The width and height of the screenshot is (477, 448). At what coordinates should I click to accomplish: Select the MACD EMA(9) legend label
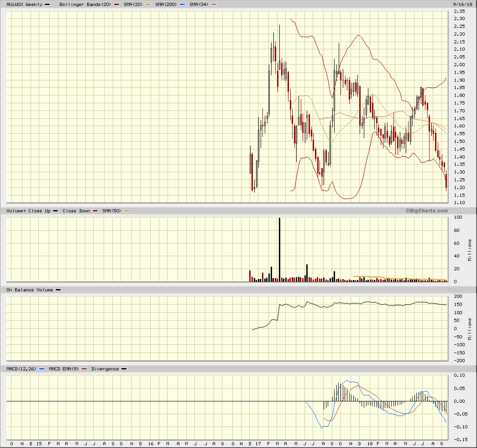[63, 369]
